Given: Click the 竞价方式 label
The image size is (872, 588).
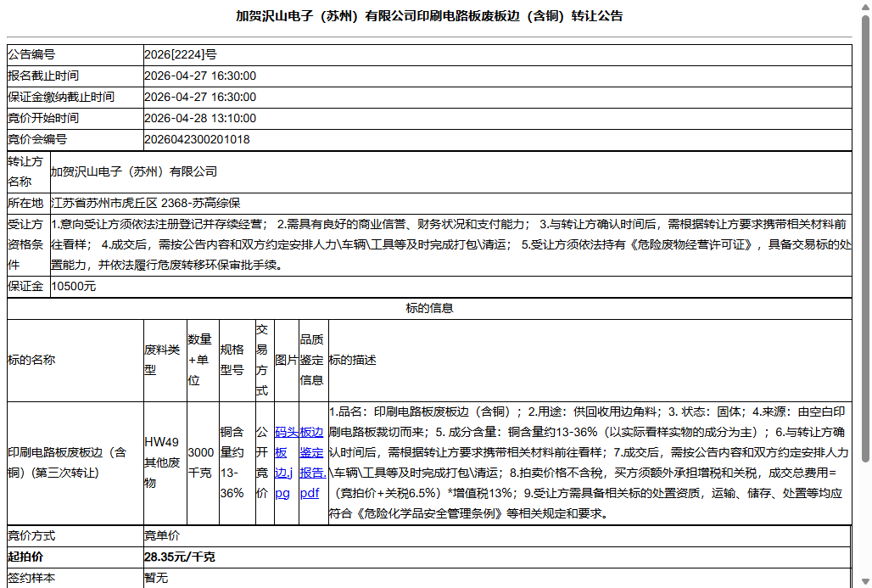Looking at the screenshot, I should click(x=31, y=535).
